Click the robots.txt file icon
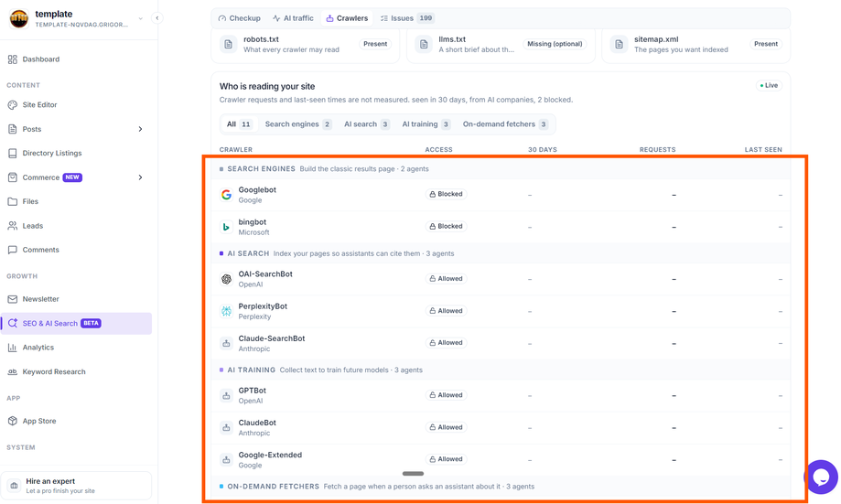841x504 pixels. (x=229, y=44)
